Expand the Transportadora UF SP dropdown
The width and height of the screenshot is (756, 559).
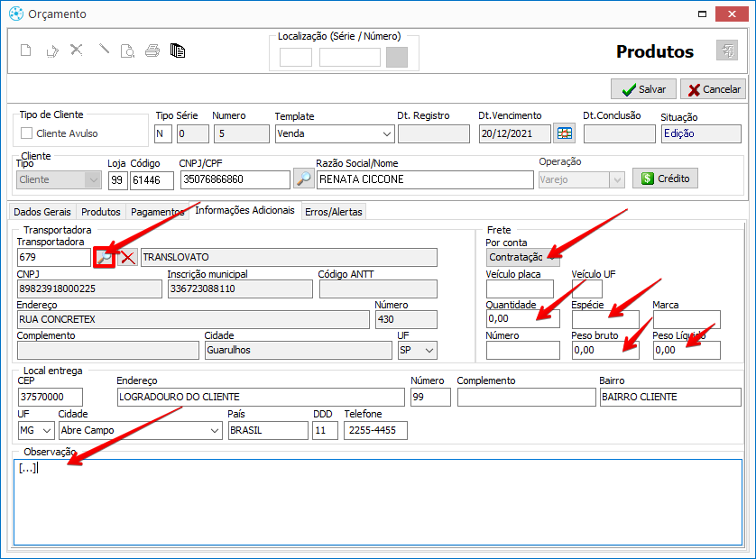point(429,351)
